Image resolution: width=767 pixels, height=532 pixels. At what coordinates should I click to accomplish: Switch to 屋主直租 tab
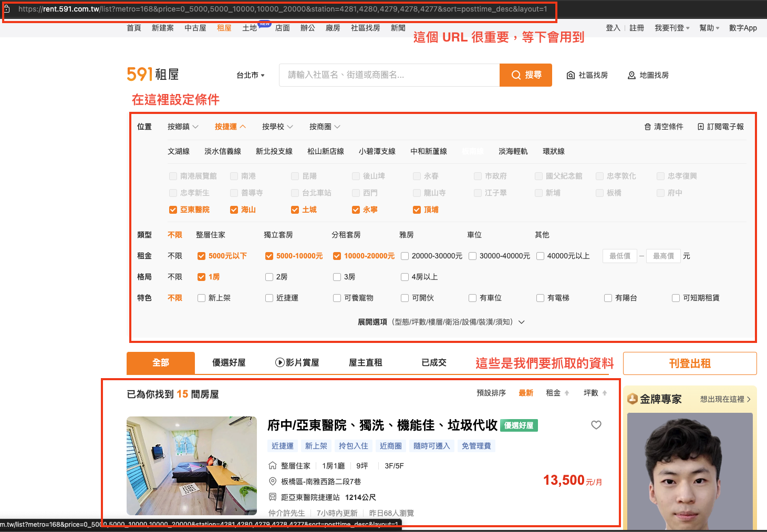366,362
